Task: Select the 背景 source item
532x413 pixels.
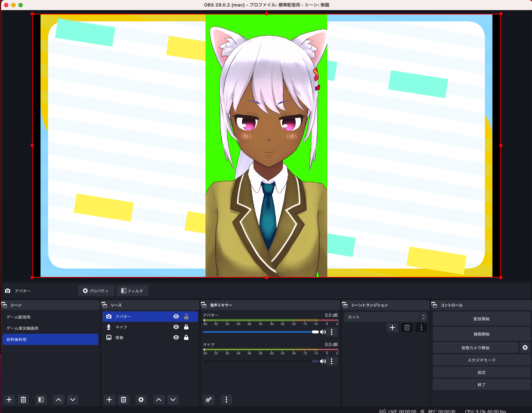Action: pyautogui.click(x=119, y=338)
